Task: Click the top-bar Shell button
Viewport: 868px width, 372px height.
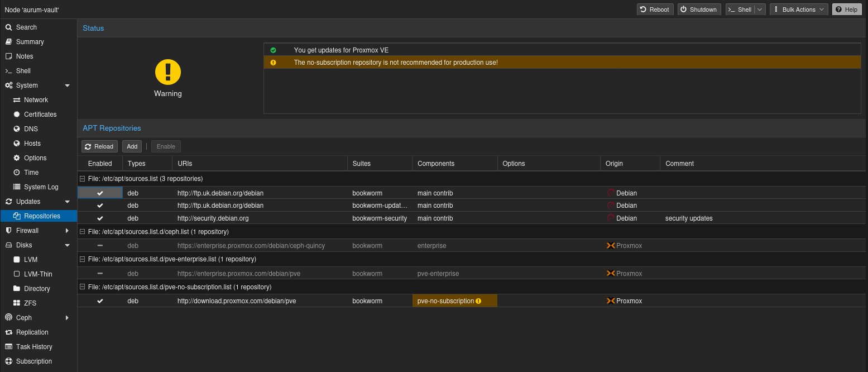Action: click(x=740, y=9)
